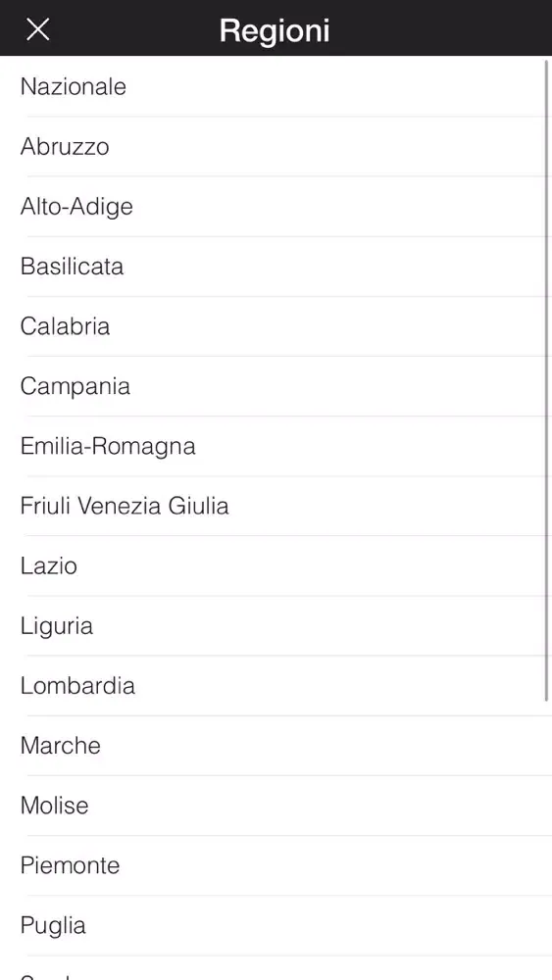552x980 pixels.
Task: Click the vertical scrollbar on right edge
Action: click(547, 380)
